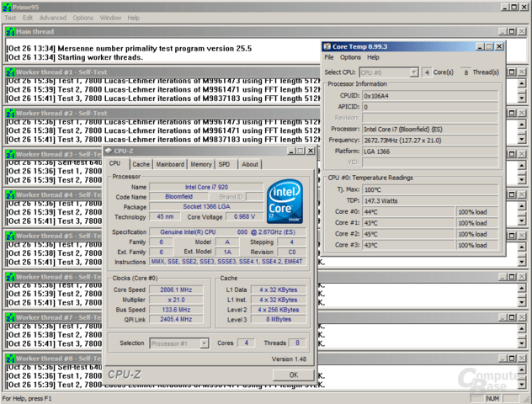Click the Worker thread #4 window icon

point(10,195)
